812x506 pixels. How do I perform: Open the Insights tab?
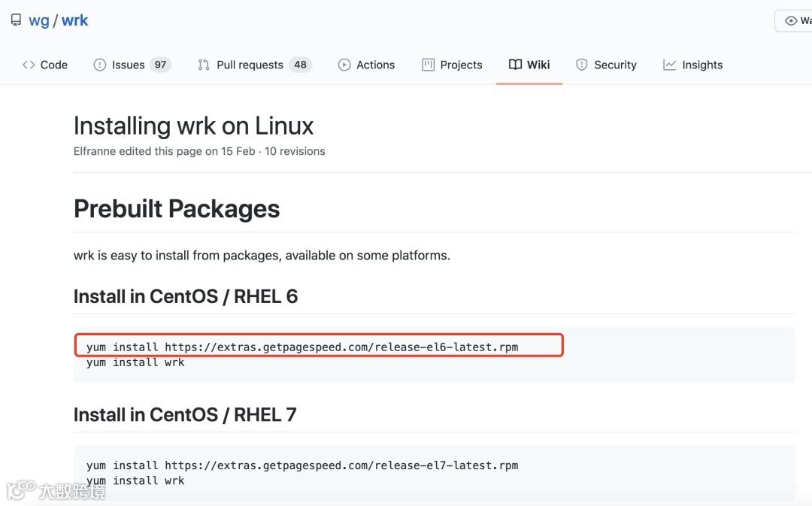pos(701,65)
